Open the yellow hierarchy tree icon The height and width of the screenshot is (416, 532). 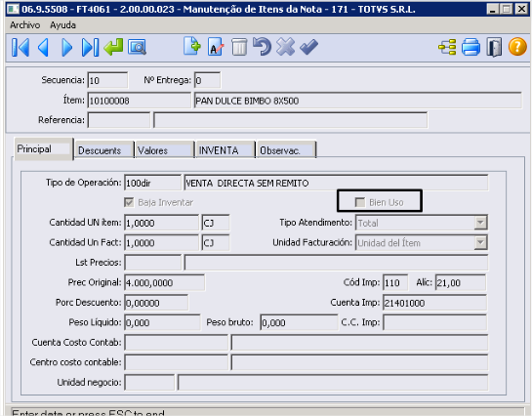pyautogui.click(x=447, y=47)
